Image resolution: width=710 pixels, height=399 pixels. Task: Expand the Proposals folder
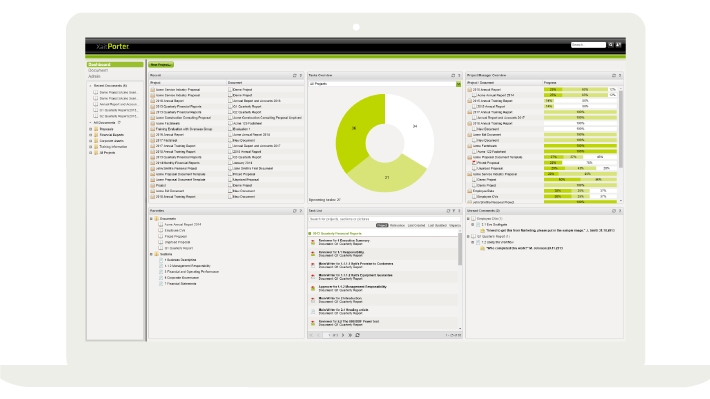point(91,129)
